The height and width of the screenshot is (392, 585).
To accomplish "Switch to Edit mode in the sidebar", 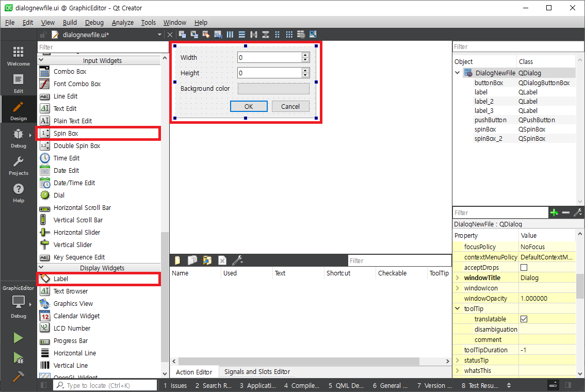I will click(x=18, y=84).
